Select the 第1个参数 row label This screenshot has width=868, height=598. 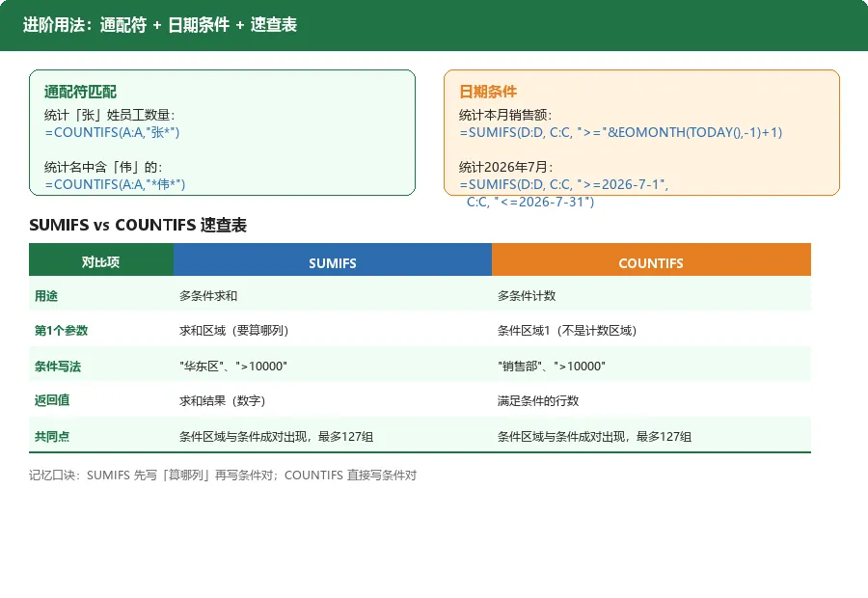pos(62,331)
